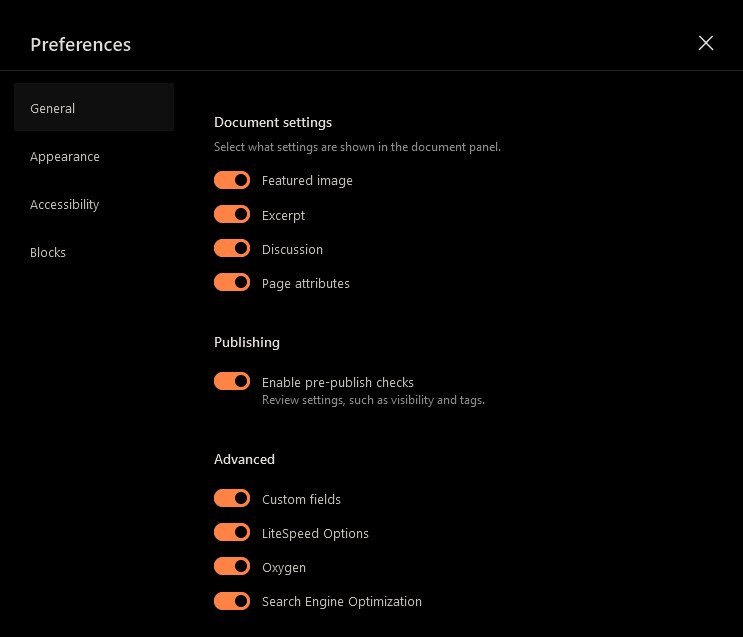Select the General preferences tab
The width and height of the screenshot is (743, 637).
pyautogui.click(x=94, y=108)
